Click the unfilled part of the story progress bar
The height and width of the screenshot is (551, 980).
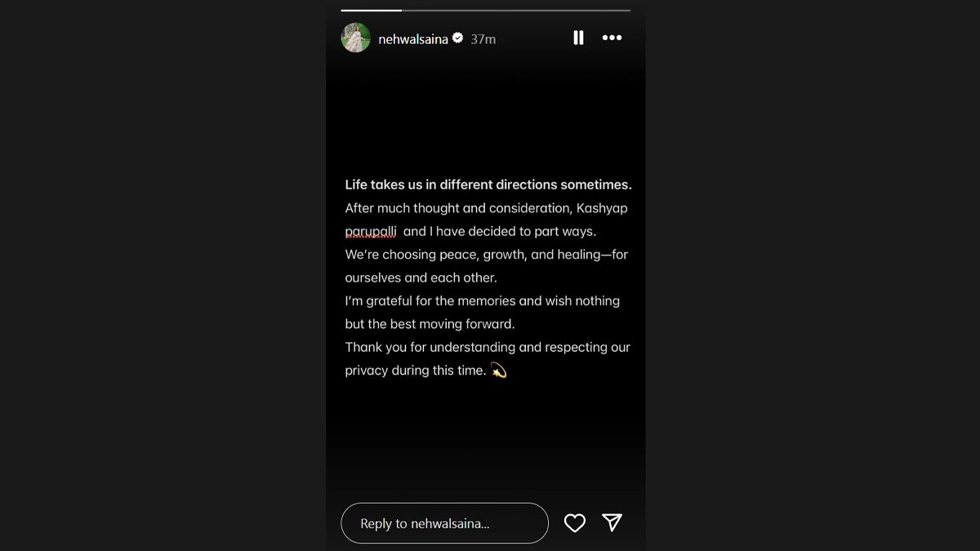pos(515,11)
